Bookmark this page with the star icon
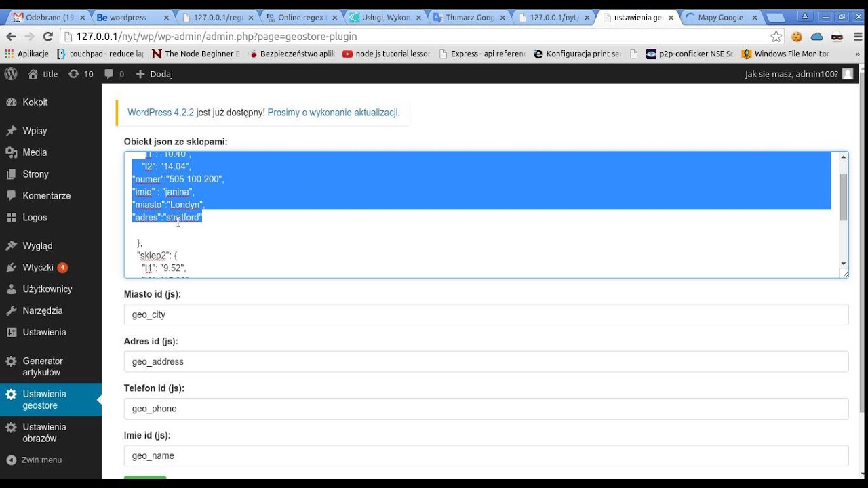The width and height of the screenshot is (868, 488). 776,37
